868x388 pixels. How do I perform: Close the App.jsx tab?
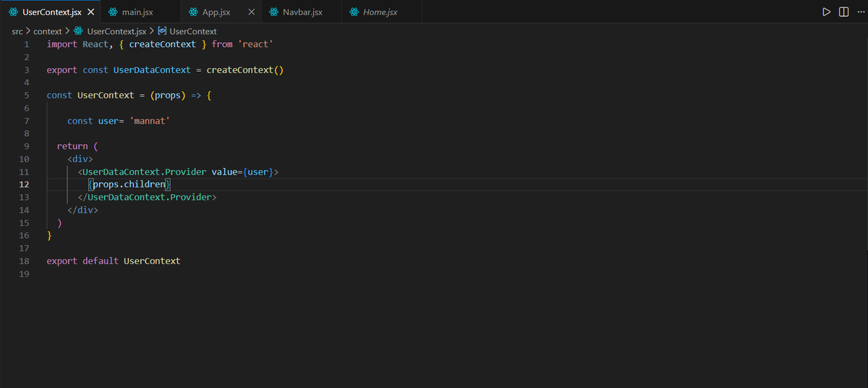coord(251,12)
